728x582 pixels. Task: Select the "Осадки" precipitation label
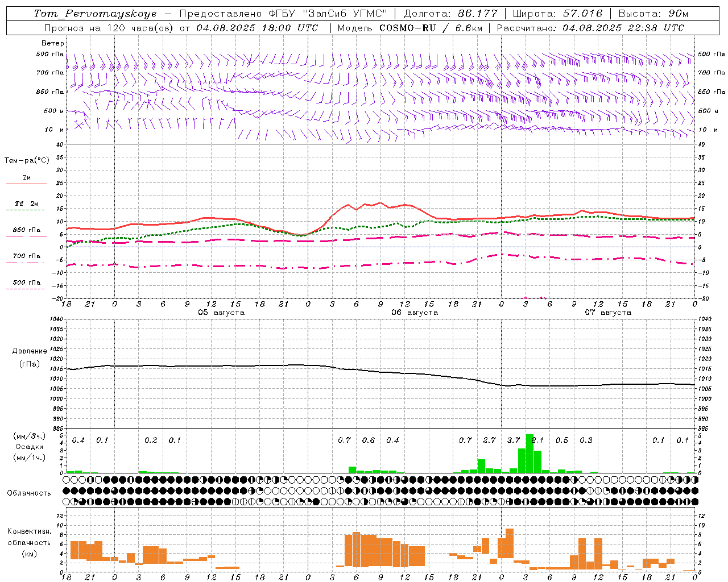pyautogui.click(x=30, y=447)
